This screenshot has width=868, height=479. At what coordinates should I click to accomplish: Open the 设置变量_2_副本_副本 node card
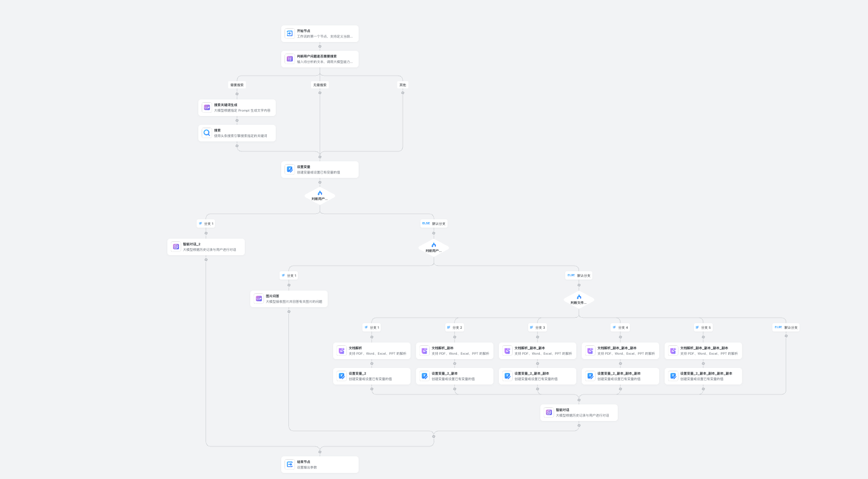coord(538,376)
